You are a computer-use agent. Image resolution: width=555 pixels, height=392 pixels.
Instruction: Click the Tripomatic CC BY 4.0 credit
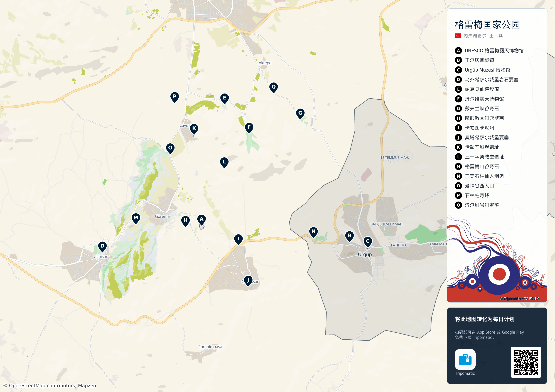click(x=519, y=299)
